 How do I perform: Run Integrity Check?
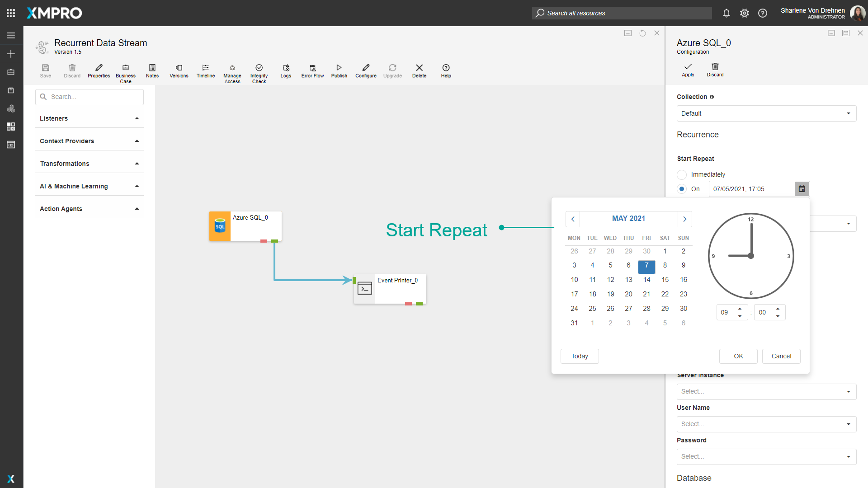259,74
